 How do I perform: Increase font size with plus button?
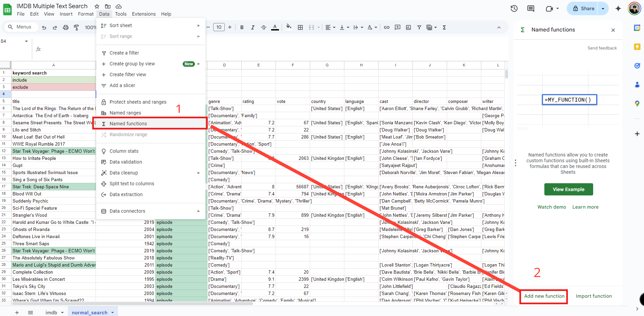(230, 27)
